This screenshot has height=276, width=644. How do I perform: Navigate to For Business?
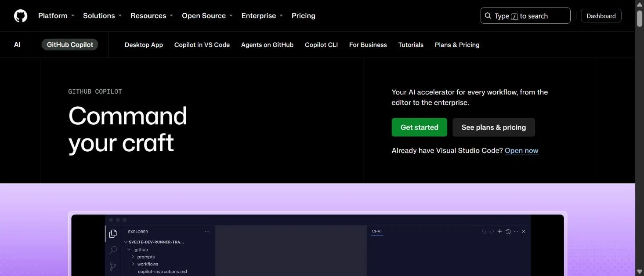click(368, 45)
